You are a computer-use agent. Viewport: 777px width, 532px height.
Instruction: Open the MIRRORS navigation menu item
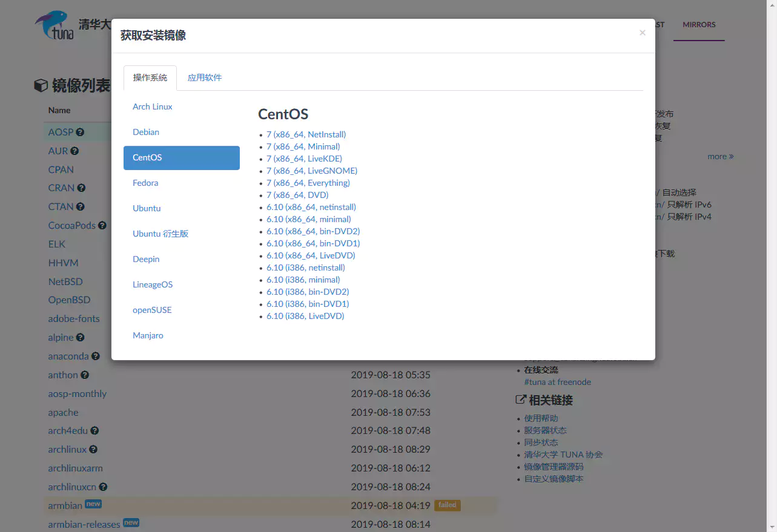point(698,25)
